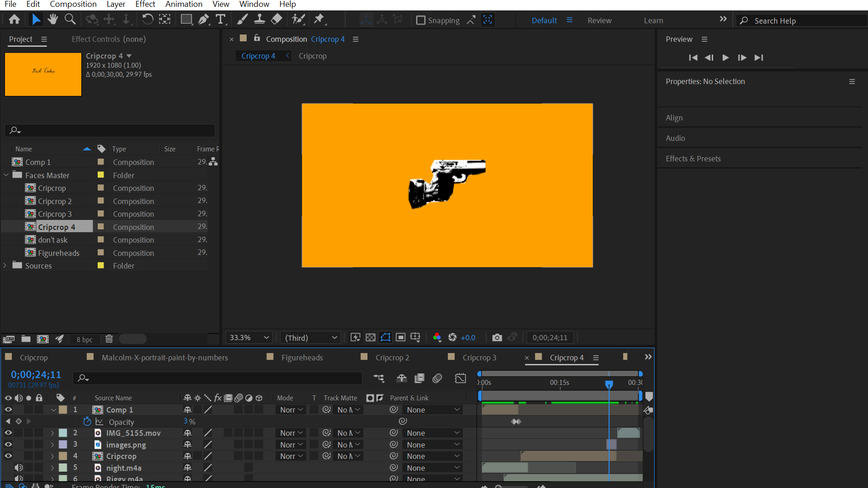Screen dimensions: 868x488
Task: Take a snapshot with camera icon
Action: [497, 338]
